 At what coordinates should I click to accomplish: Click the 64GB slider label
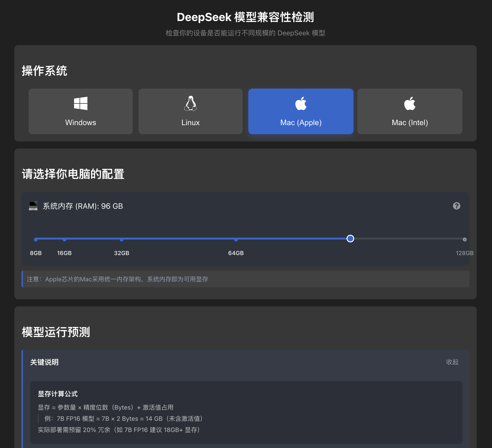[236, 253]
